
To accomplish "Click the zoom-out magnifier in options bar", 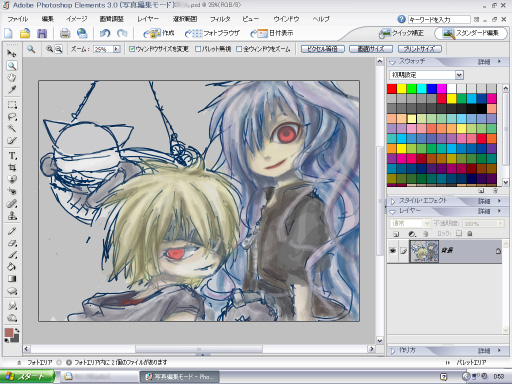I will [x=58, y=49].
